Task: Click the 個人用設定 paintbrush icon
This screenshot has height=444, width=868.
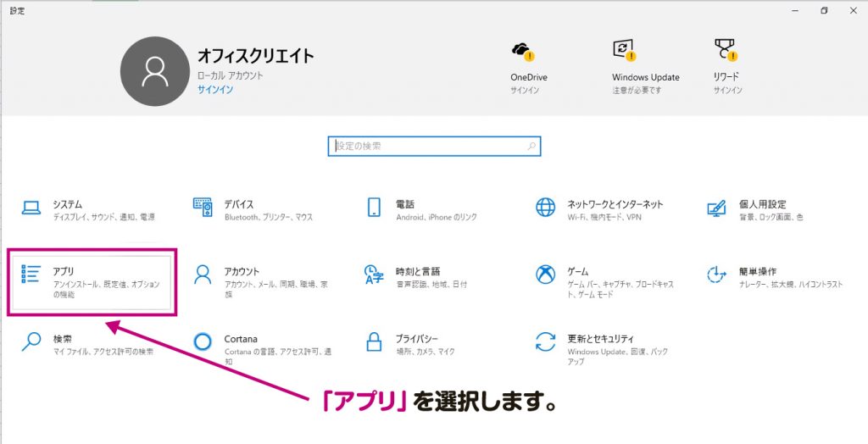Action: [x=717, y=208]
